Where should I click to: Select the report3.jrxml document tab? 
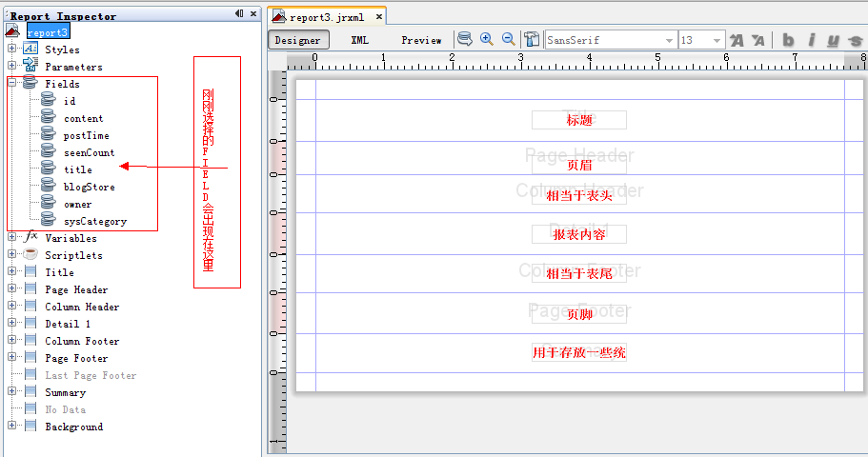[326, 17]
